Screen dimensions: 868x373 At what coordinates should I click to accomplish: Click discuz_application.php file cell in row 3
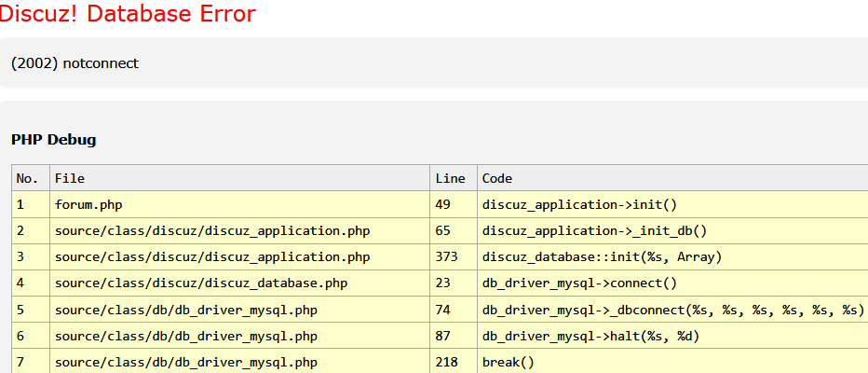(239, 257)
